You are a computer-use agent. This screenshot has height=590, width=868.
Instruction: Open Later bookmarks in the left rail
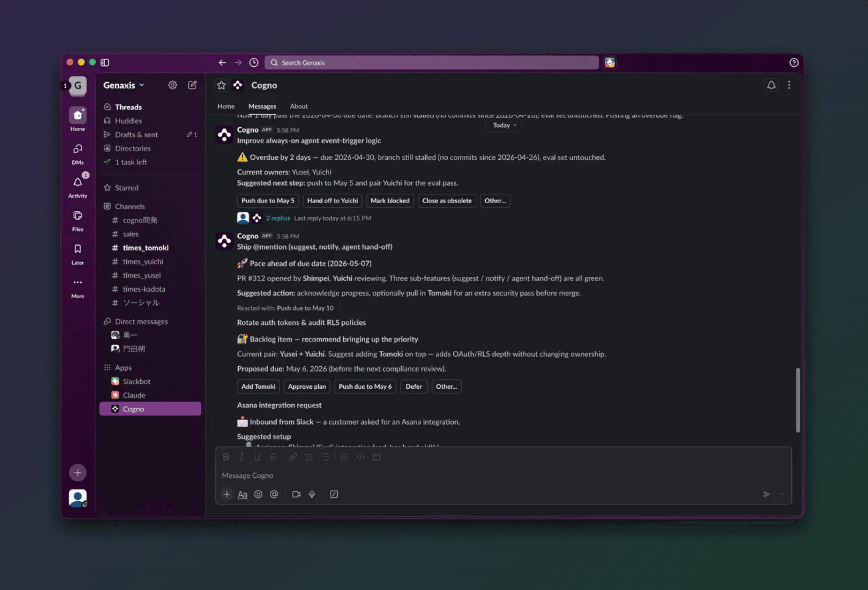[x=77, y=254]
